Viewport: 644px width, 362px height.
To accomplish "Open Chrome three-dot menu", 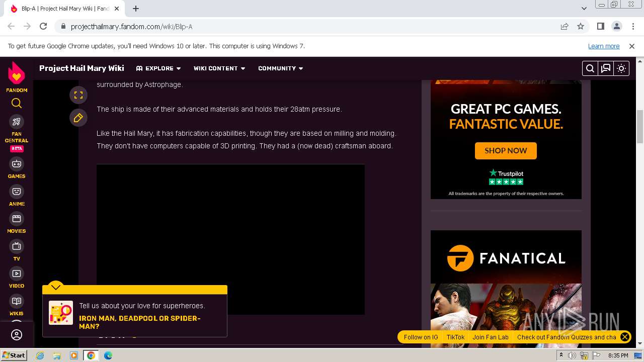I will (632, 26).
